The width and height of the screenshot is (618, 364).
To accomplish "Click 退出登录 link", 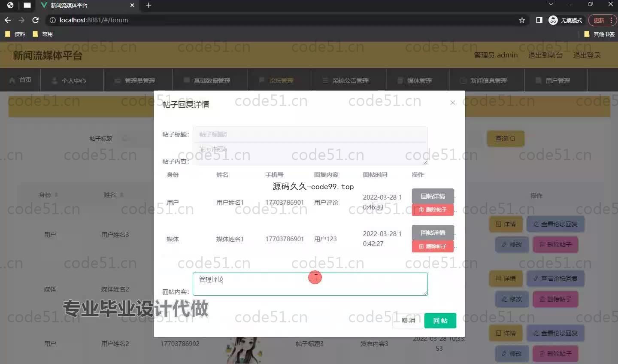I will coord(587,55).
